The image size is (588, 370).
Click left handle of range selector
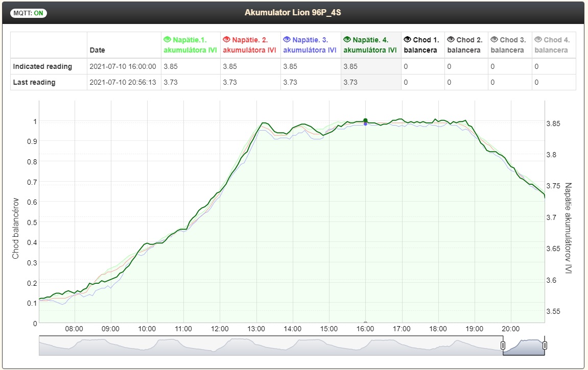pos(503,346)
